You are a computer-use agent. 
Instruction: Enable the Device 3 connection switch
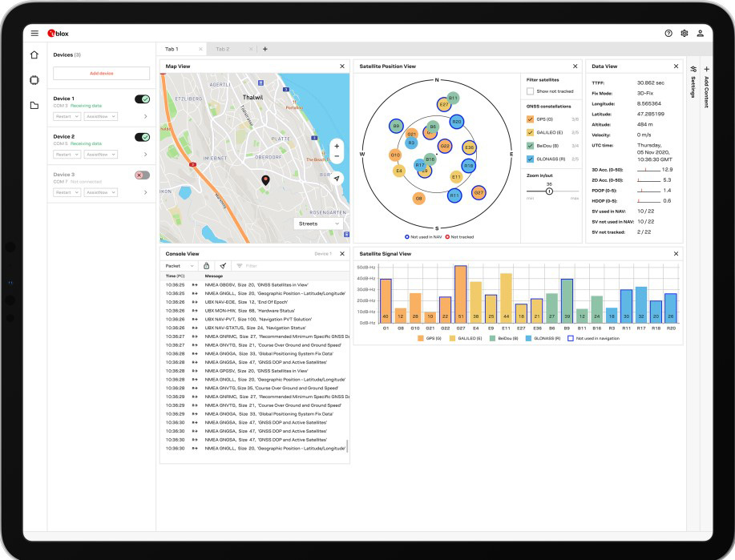[x=142, y=175]
